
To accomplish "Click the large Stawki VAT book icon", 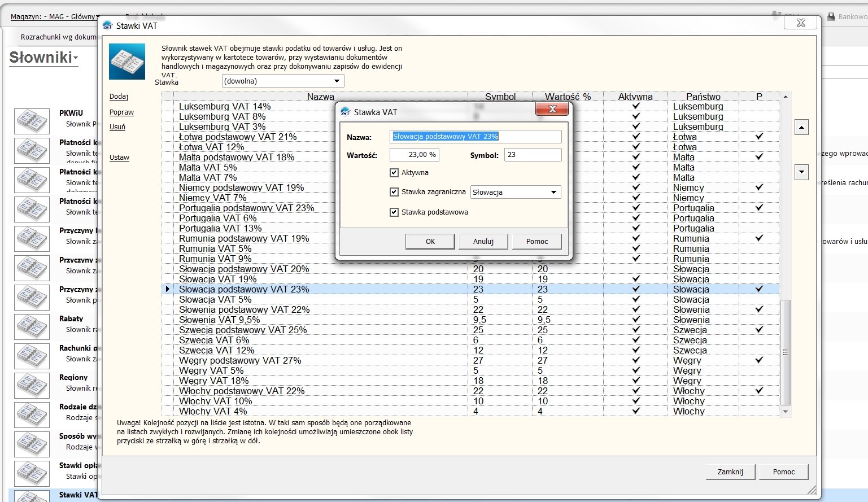I will pos(127,62).
